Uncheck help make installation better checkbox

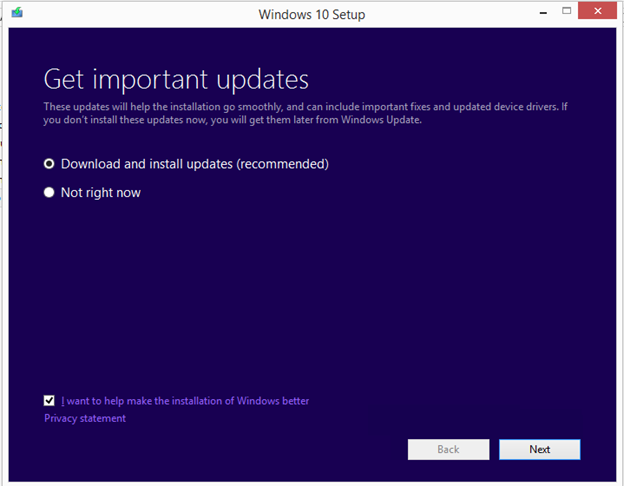49,400
